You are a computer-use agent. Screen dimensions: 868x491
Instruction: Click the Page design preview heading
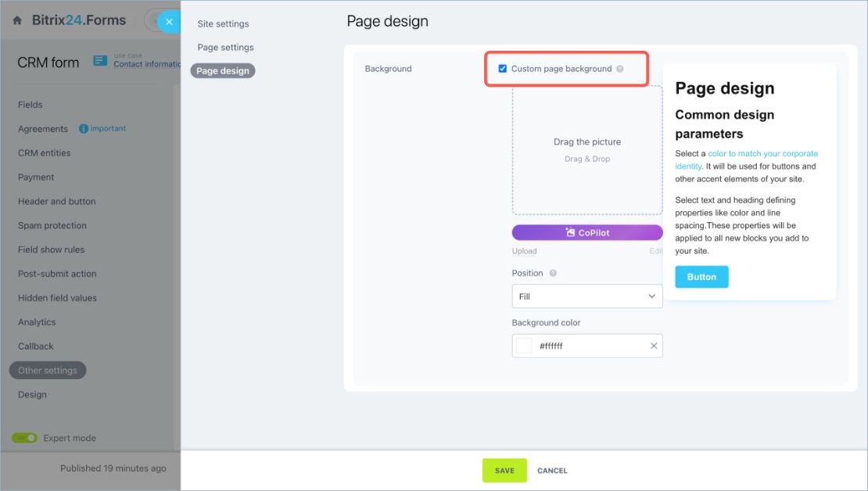pos(725,88)
